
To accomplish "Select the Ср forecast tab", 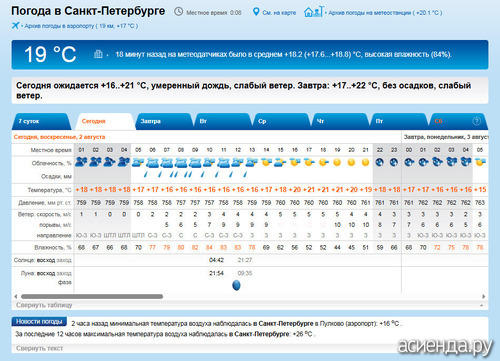I will point(282,121).
